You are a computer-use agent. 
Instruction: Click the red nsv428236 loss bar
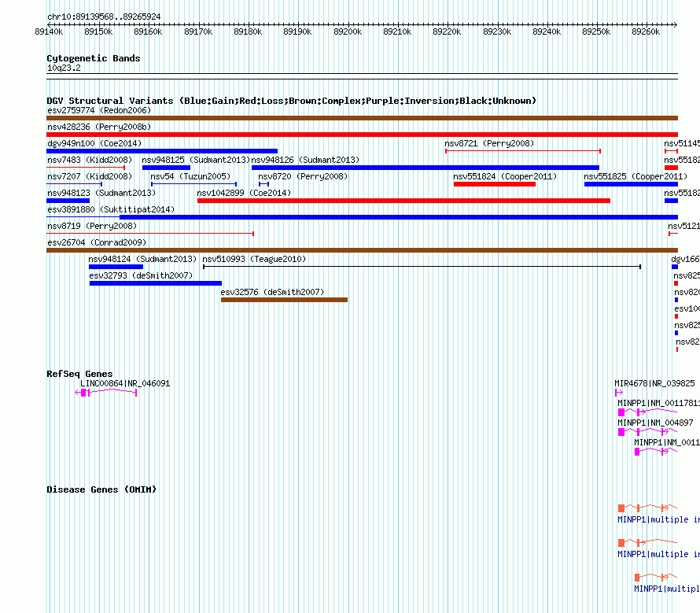(362, 135)
